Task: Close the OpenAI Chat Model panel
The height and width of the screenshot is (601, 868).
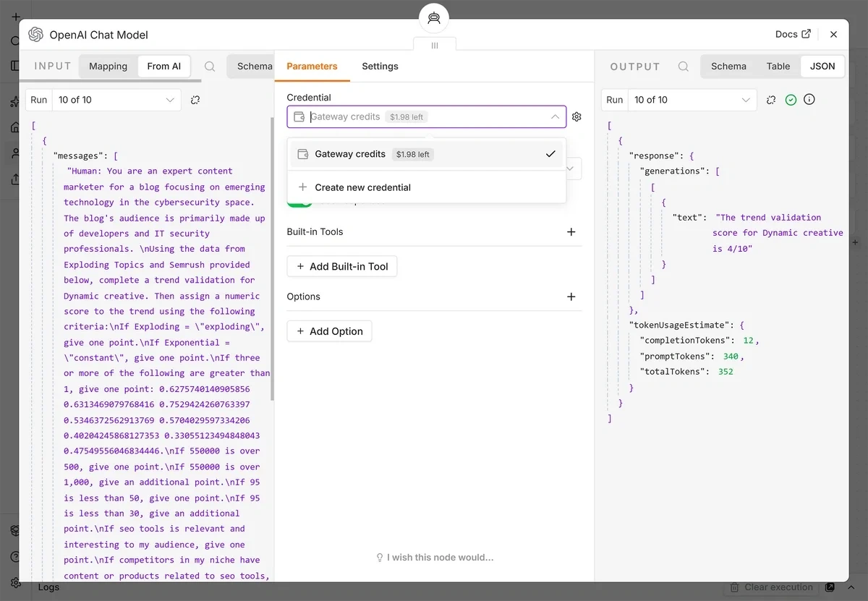Action: (833, 34)
